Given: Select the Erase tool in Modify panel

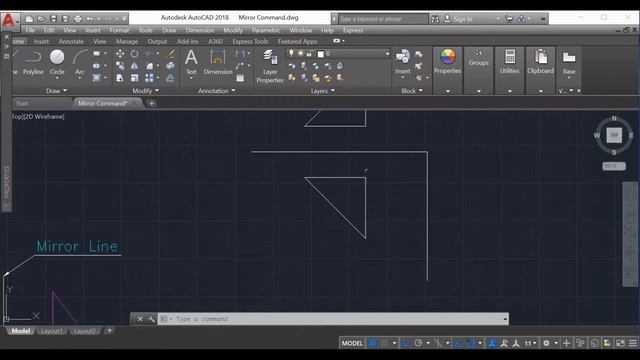Looking at the screenshot, I should click(171, 53).
